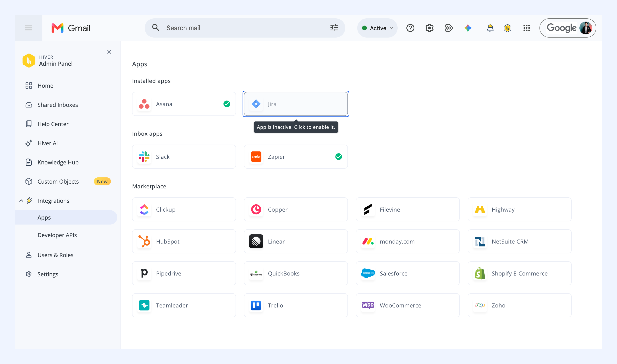
Task: Enable the inactive Jira app card
Action: click(296, 104)
